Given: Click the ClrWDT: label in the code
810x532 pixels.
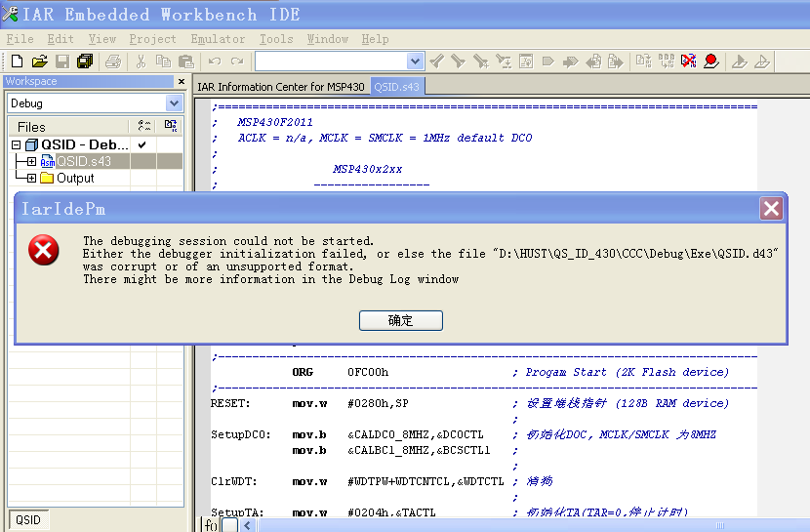Looking at the screenshot, I should tap(233, 481).
